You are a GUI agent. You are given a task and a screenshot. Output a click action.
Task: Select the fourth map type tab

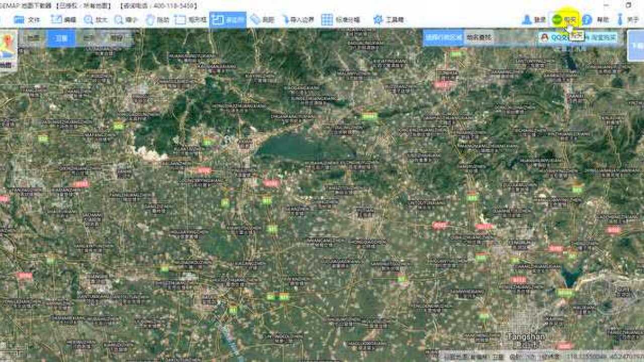[x=117, y=38]
